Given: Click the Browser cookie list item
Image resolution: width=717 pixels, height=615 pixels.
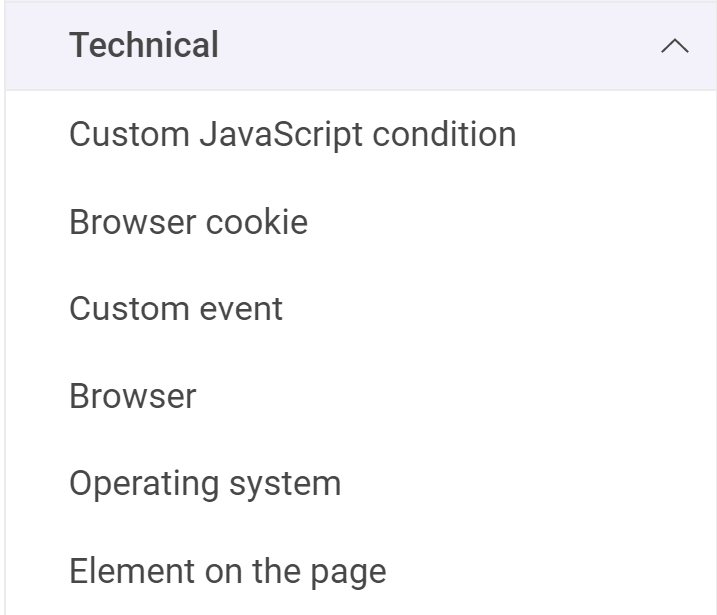Looking at the screenshot, I should click(188, 222).
